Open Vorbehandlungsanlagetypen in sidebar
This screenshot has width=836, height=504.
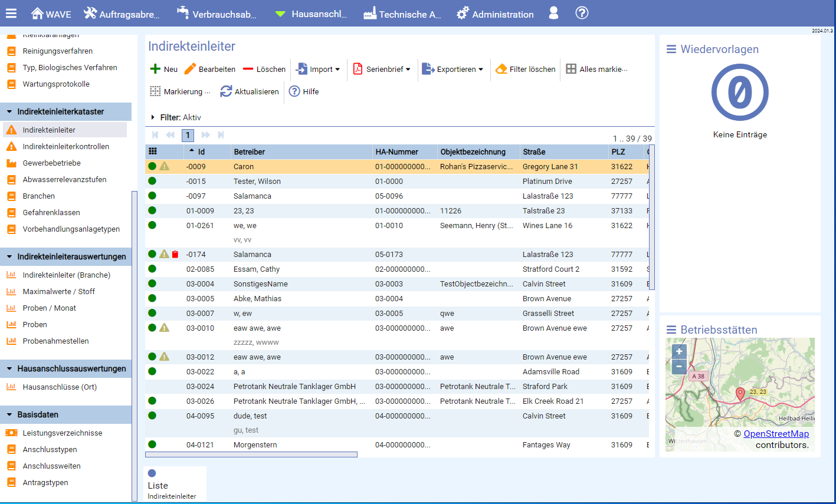pos(71,229)
